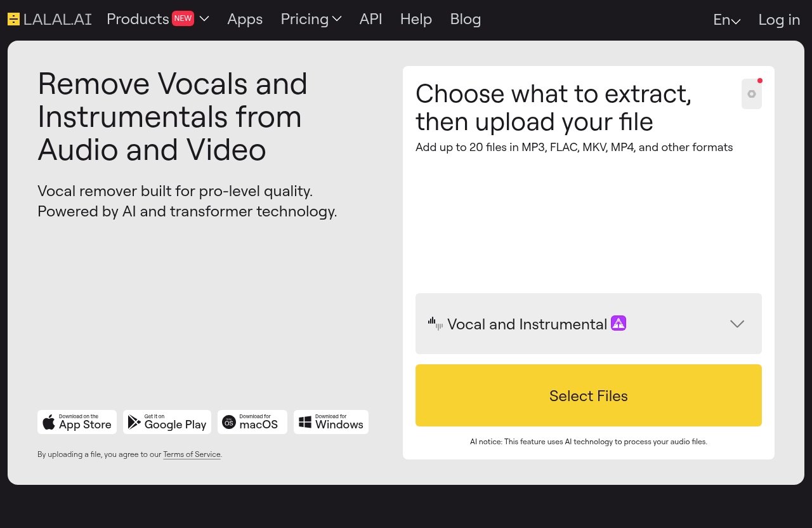
Task: Go to the API page
Action: (x=371, y=19)
